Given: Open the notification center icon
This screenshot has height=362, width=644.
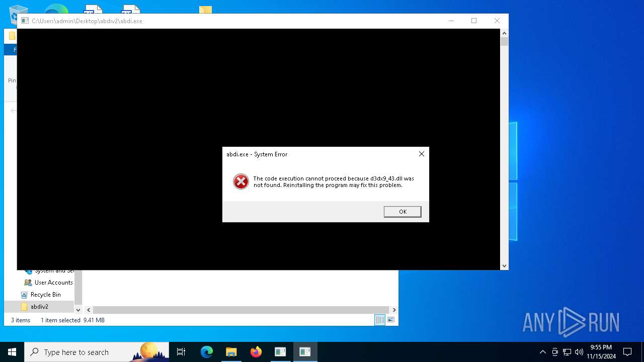Looking at the screenshot, I should 627,352.
